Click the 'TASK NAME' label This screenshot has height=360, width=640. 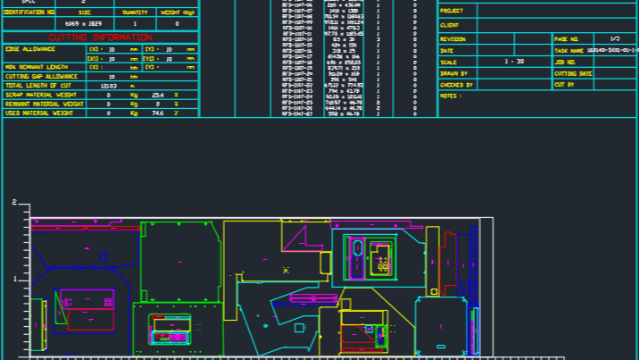569,51
